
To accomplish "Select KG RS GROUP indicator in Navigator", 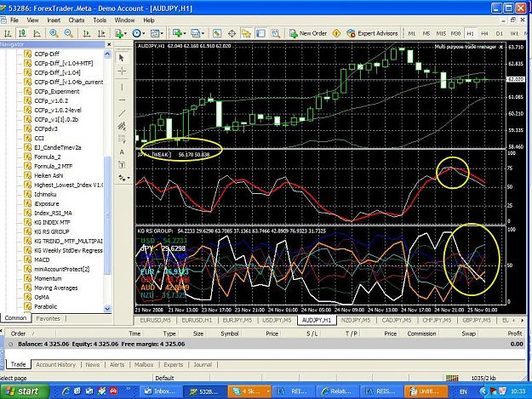I will coord(52,232).
